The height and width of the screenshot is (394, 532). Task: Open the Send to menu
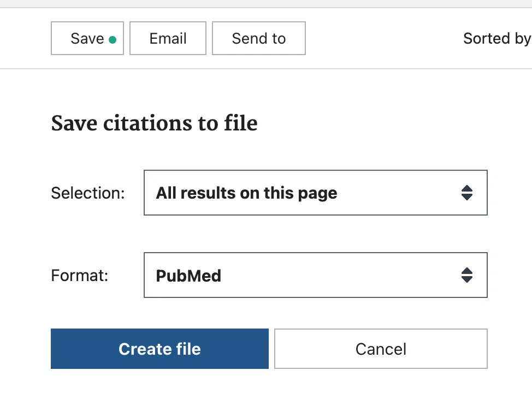pyautogui.click(x=259, y=38)
